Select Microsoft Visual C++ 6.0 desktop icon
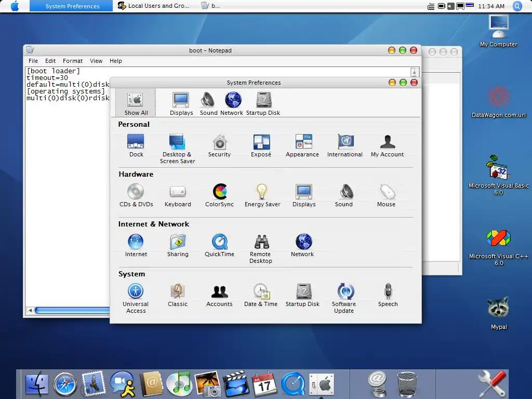The height and width of the screenshot is (399, 532). click(498, 248)
